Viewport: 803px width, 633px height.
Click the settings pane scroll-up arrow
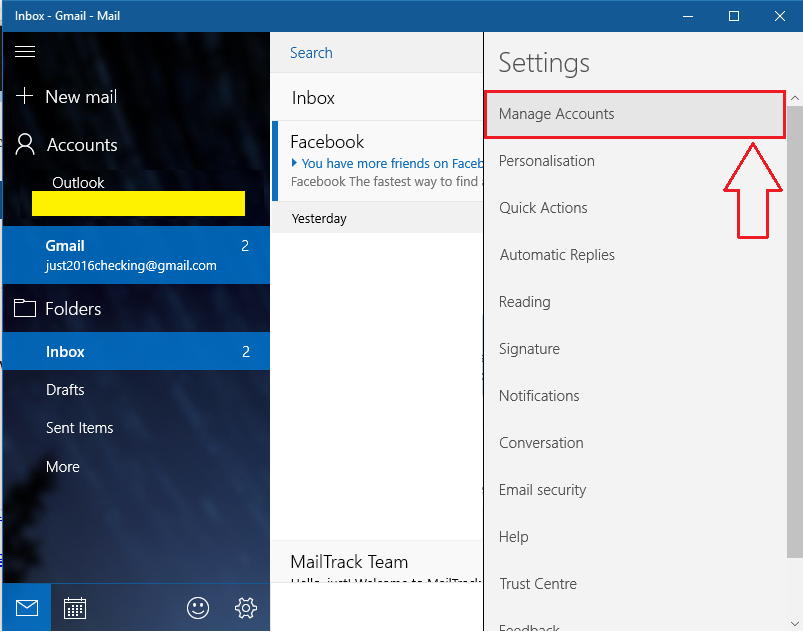795,97
